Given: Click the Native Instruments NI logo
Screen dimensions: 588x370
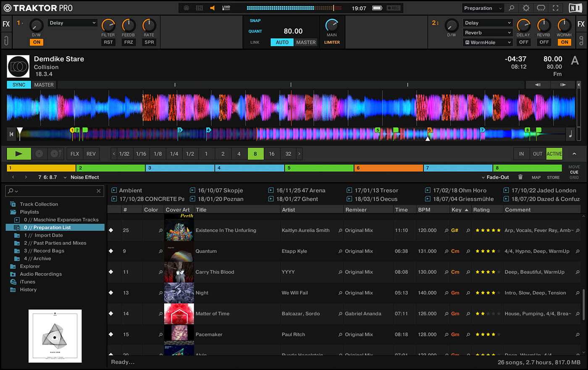Looking at the screenshot, I should [575, 8].
